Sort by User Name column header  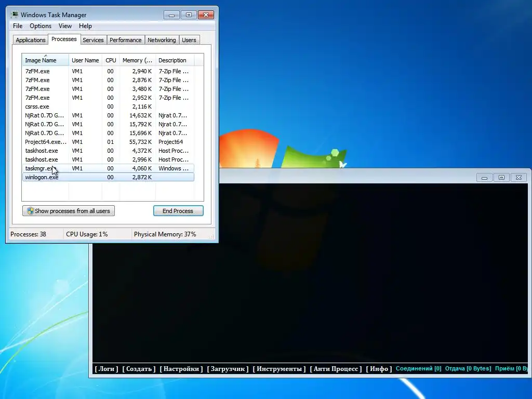point(86,60)
